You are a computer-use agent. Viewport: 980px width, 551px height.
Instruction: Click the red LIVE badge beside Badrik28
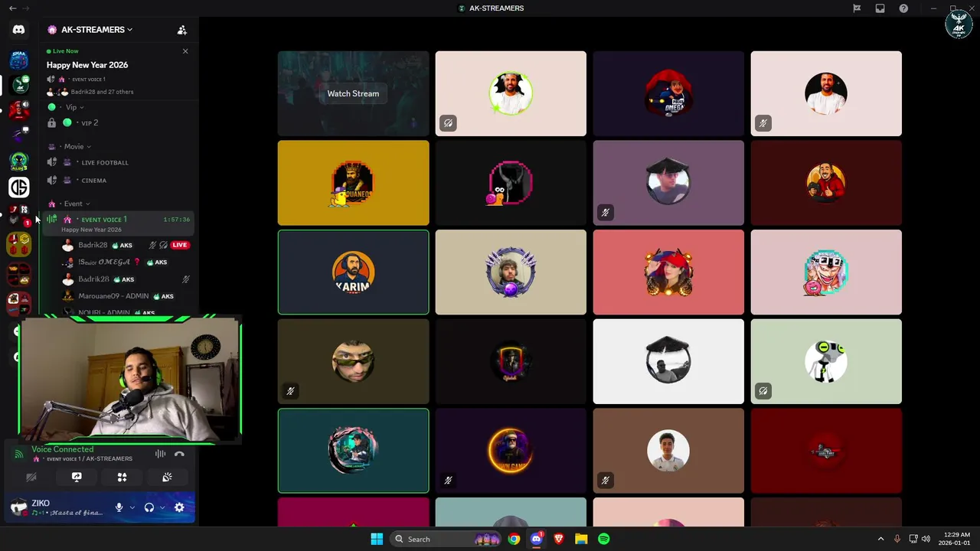[x=179, y=245]
